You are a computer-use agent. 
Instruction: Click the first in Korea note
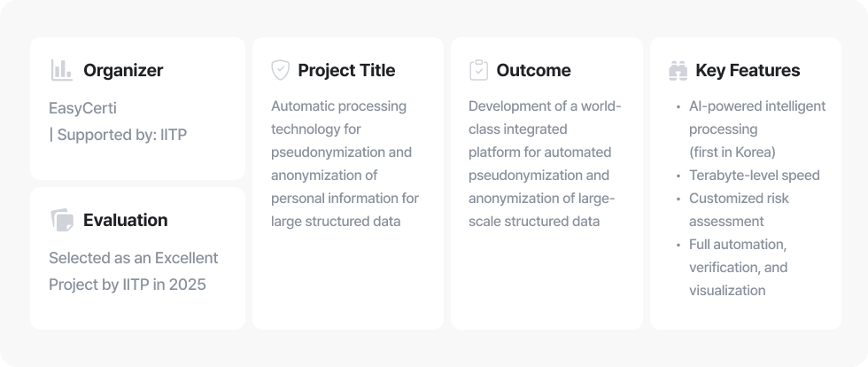[x=732, y=152]
